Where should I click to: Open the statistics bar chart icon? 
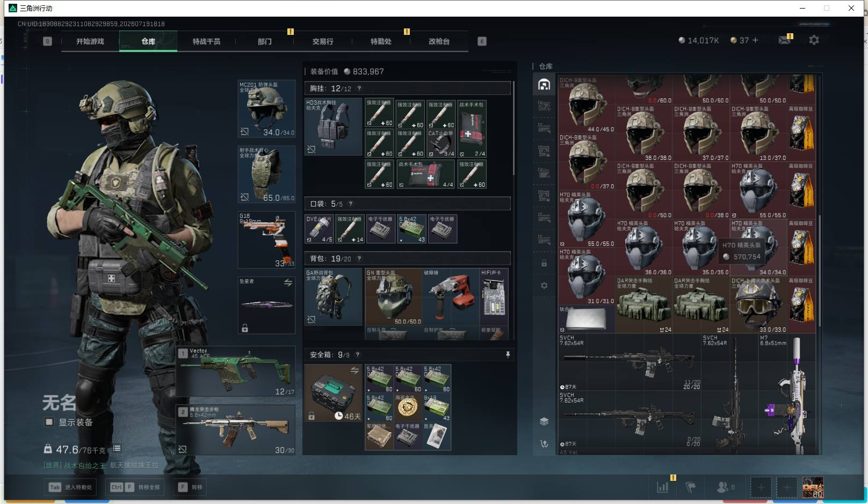tap(662, 487)
